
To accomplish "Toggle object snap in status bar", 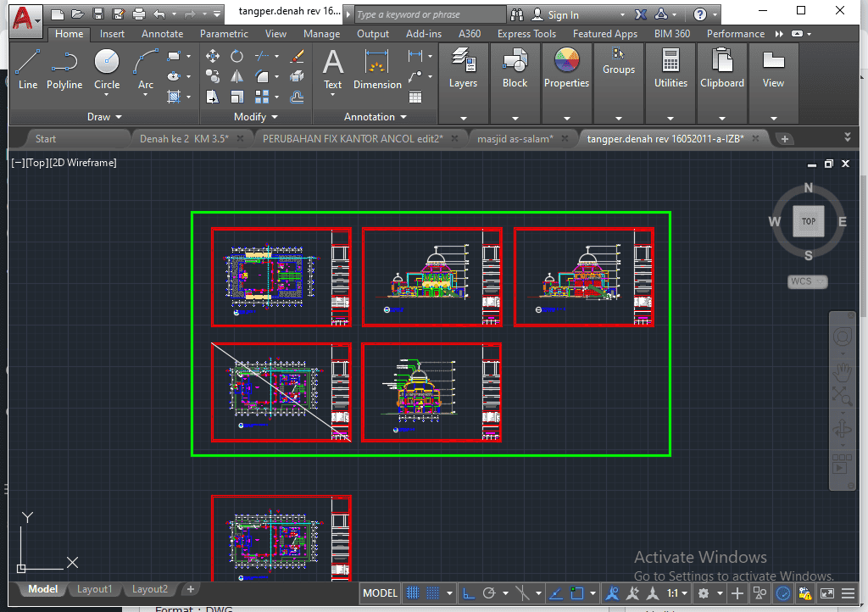I will tap(578, 593).
